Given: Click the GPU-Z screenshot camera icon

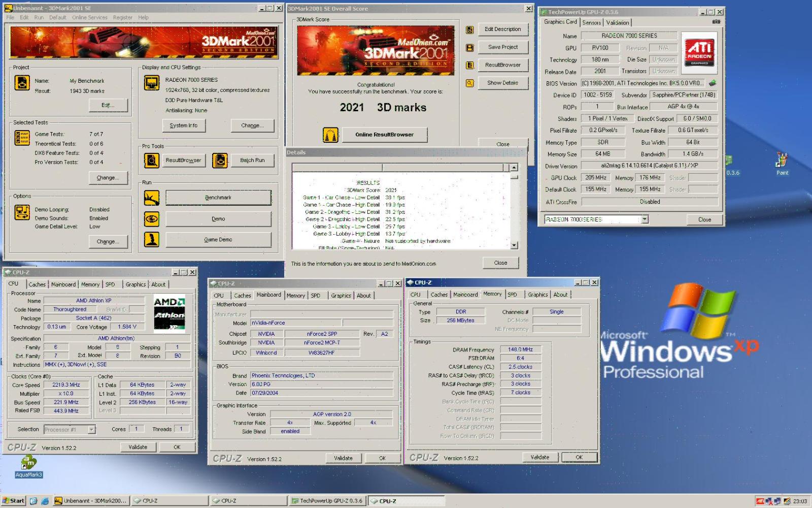Looking at the screenshot, I should 716,22.
